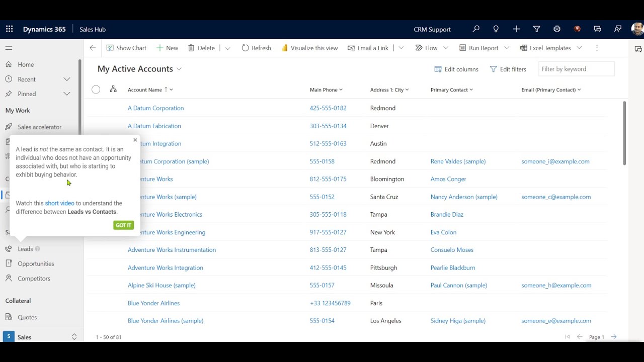Viewport: 644px width, 362px height.
Task: Open contact Pearlie Blackburn
Action: click(453, 267)
